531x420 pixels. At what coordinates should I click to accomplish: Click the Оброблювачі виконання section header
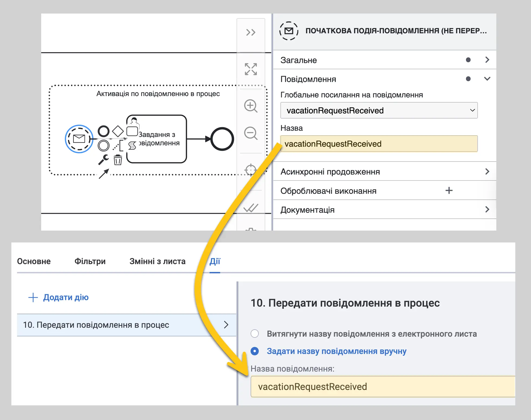(x=328, y=191)
